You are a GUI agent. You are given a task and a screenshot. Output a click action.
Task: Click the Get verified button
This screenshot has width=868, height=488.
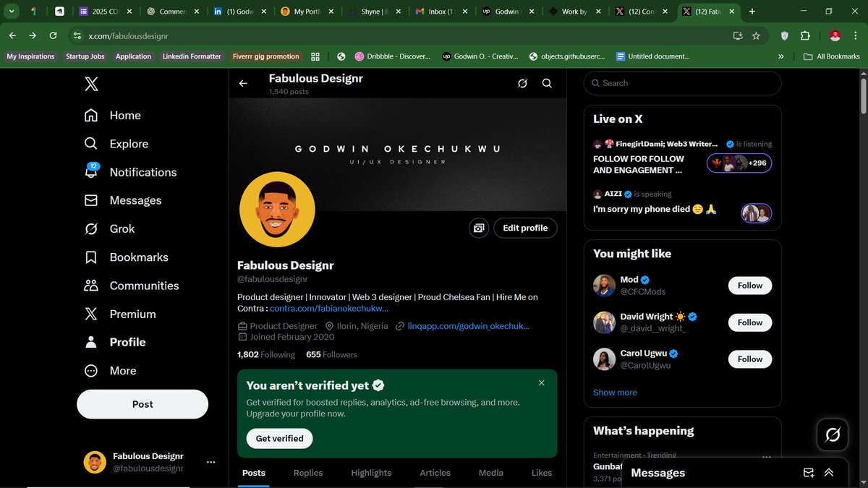(280, 438)
